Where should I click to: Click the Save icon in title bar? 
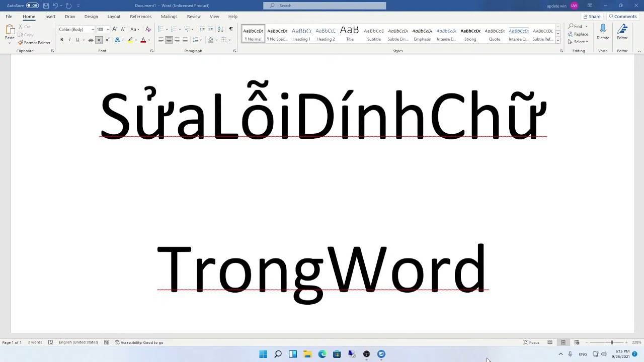(46, 6)
